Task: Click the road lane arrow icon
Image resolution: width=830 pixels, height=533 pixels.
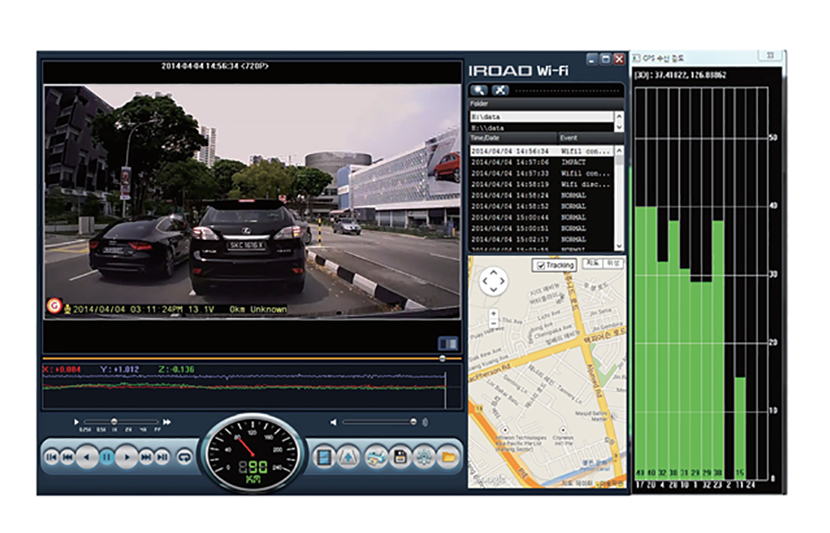Action: [x=348, y=457]
